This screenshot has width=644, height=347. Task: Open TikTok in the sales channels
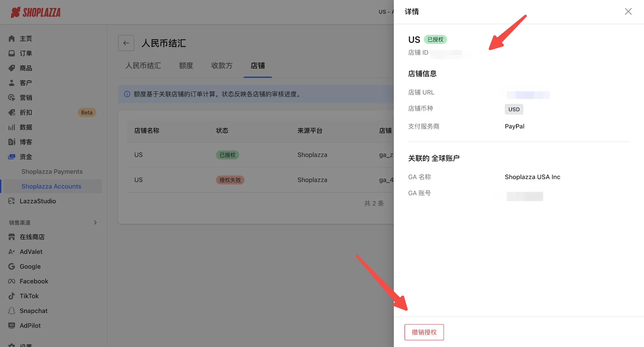point(29,296)
